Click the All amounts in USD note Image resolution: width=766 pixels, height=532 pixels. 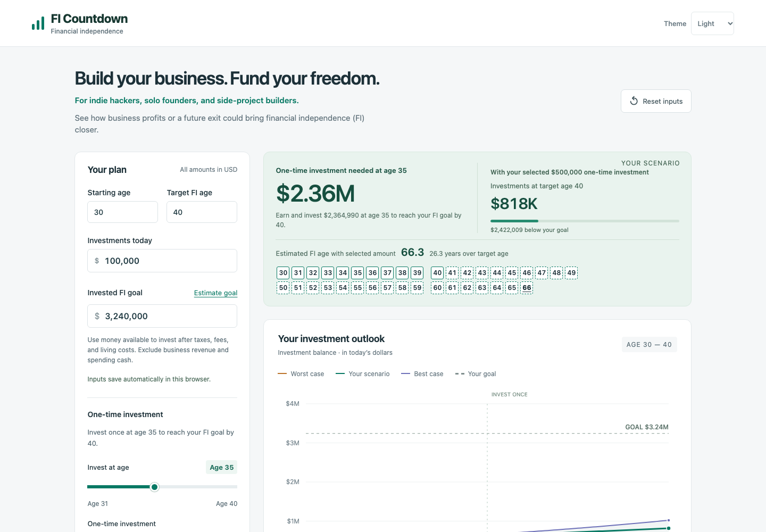(x=209, y=170)
